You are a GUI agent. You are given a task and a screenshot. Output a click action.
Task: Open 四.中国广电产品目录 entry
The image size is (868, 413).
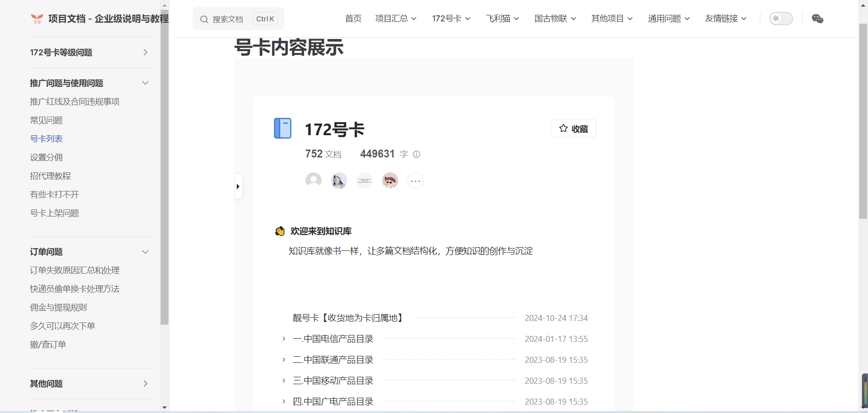(x=333, y=401)
